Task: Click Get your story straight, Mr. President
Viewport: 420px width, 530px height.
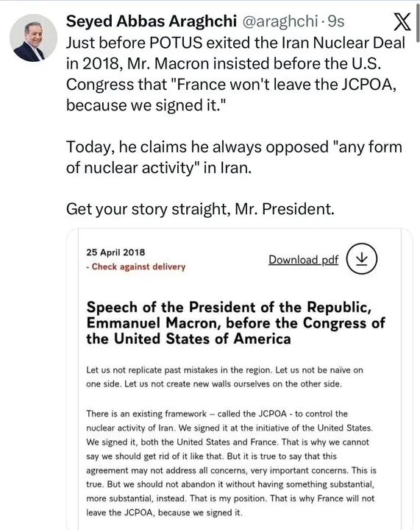Action: tap(200, 209)
